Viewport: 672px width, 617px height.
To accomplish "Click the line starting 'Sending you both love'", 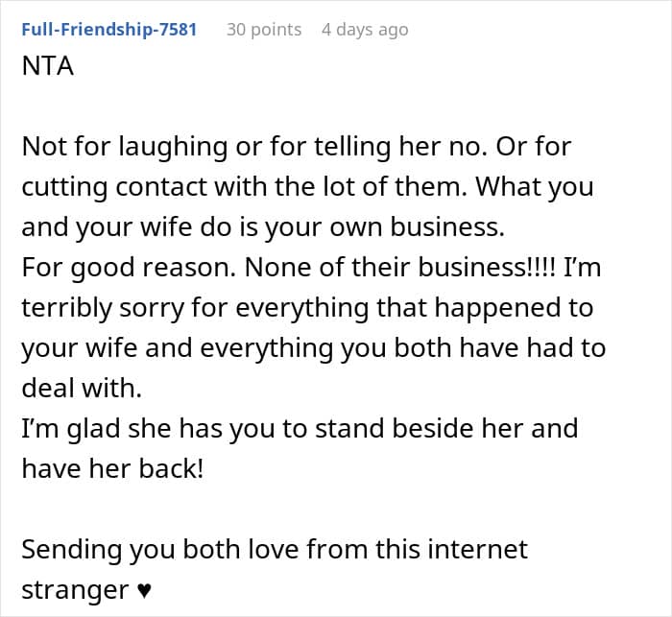I will point(275,550).
